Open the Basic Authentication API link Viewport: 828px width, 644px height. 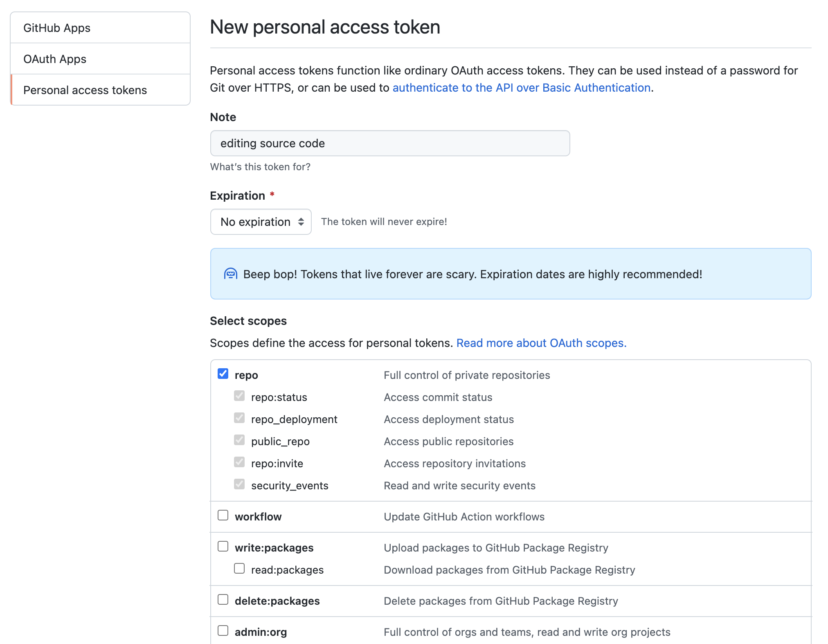click(x=521, y=88)
